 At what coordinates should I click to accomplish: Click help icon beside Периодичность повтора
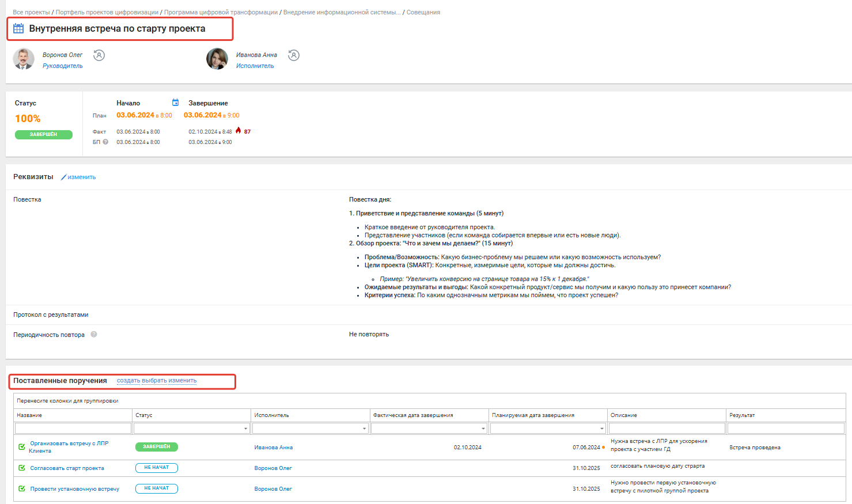[x=94, y=334]
